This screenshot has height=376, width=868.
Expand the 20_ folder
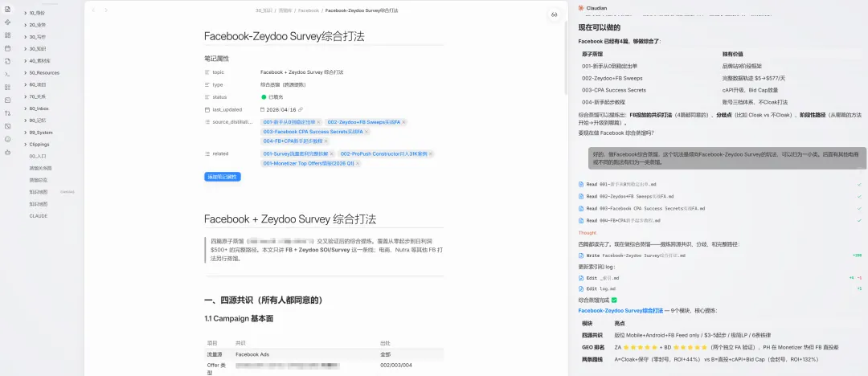click(26, 24)
